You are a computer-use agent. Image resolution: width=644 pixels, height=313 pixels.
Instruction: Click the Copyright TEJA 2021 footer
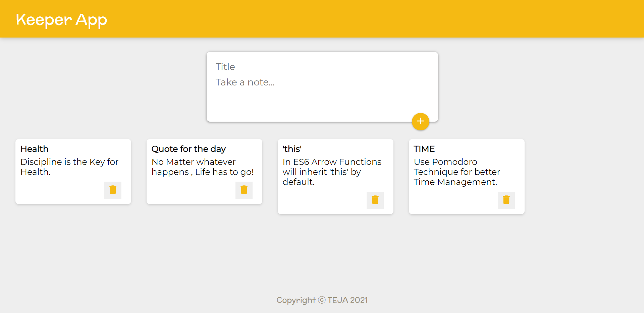(322, 300)
